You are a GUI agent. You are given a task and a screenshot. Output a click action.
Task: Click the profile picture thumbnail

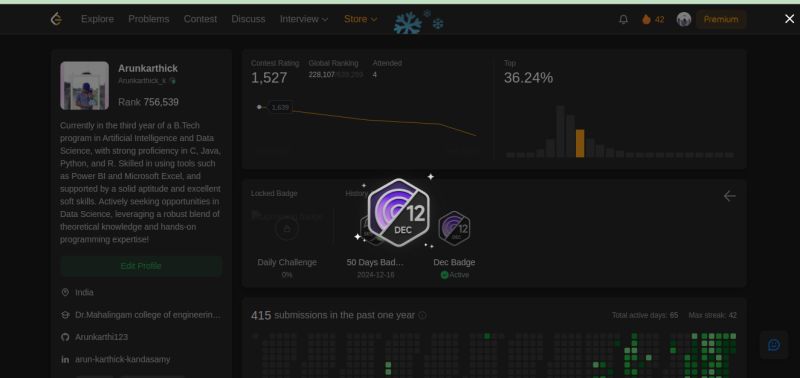(x=85, y=86)
